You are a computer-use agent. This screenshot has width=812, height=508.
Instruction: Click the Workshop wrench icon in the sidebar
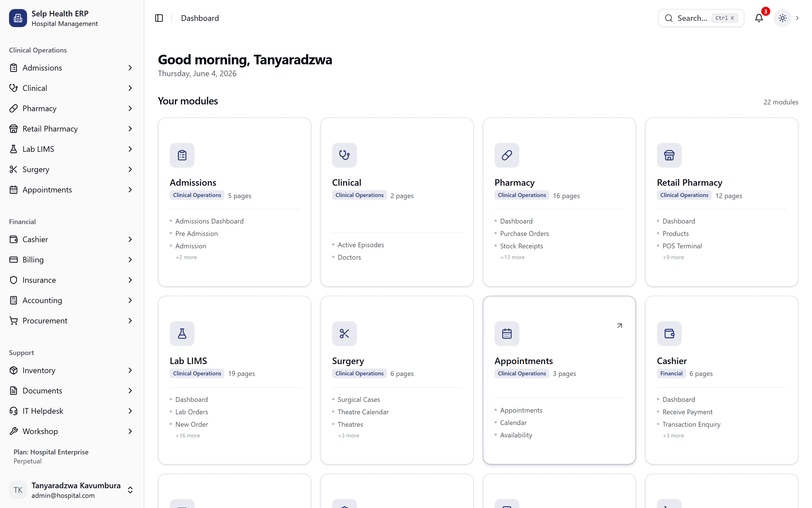pyautogui.click(x=14, y=432)
